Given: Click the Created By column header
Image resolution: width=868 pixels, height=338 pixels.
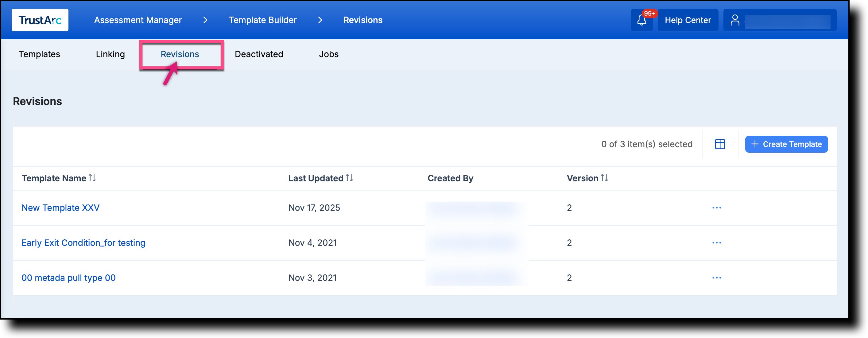Looking at the screenshot, I should (450, 178).
